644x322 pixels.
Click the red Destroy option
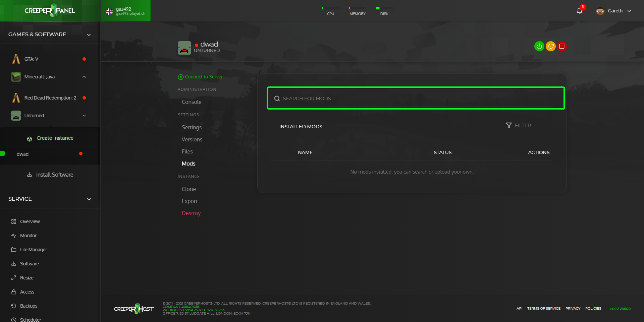point(191,213)
